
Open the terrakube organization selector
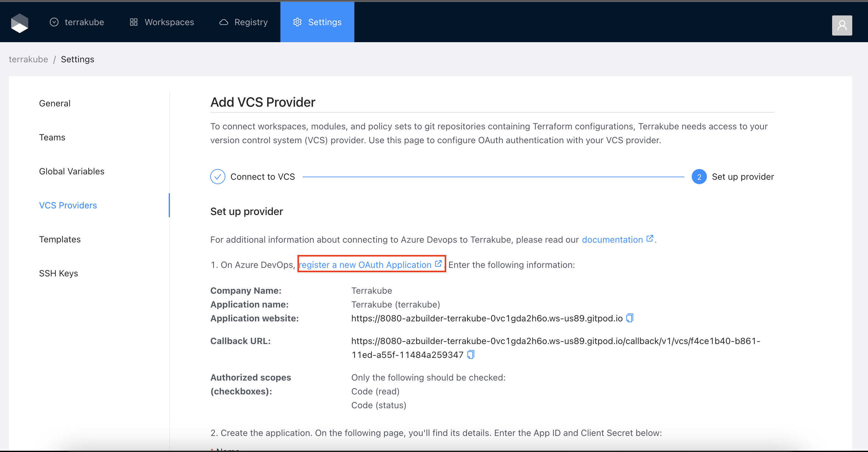tap(77, 22)
